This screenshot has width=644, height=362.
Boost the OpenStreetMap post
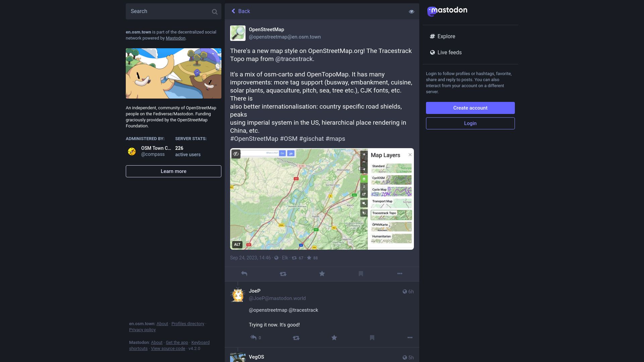283,274
